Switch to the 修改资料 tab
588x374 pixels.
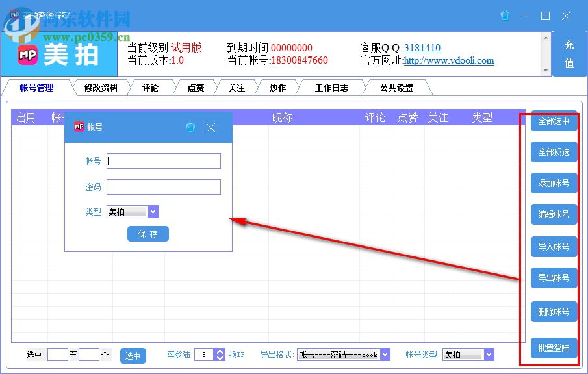click(101, 88)
